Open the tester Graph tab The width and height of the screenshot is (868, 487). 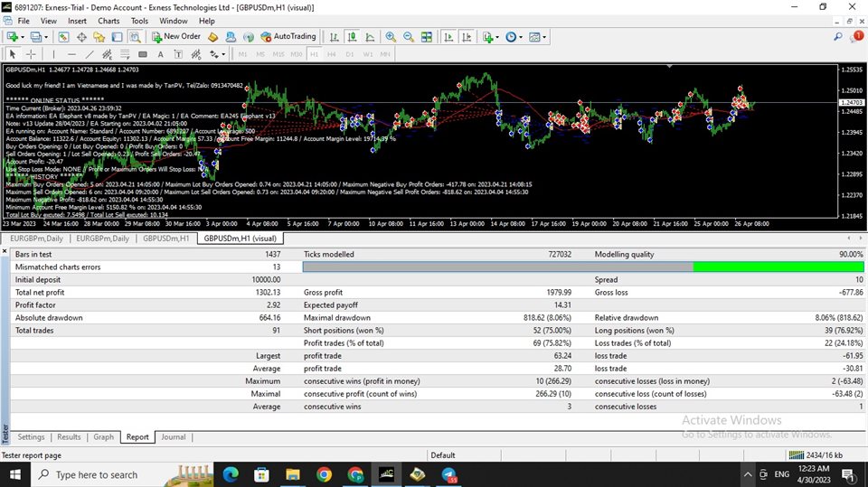click(103, 436)
